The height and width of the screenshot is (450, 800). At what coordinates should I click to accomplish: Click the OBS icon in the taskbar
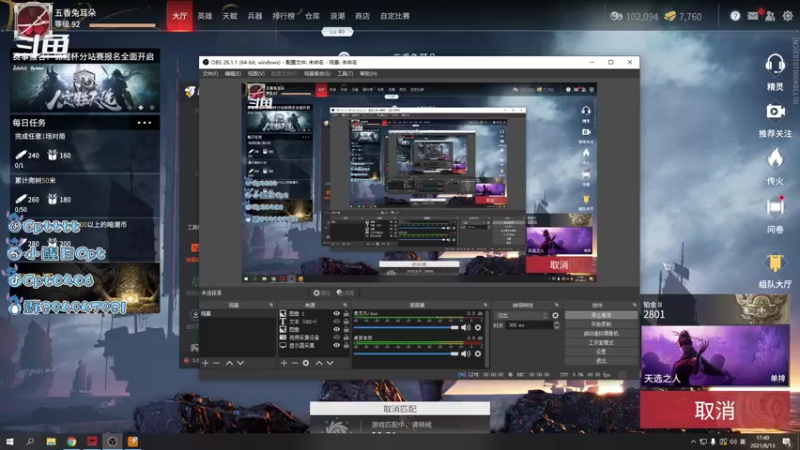coord(112,441)
